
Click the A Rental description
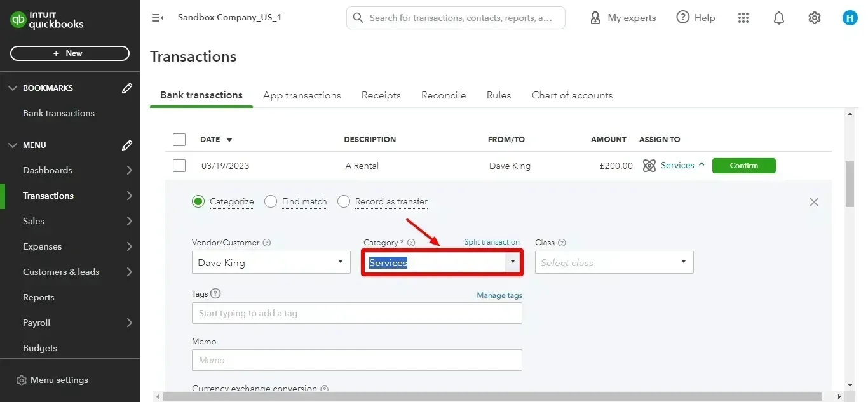pos(362,166)
